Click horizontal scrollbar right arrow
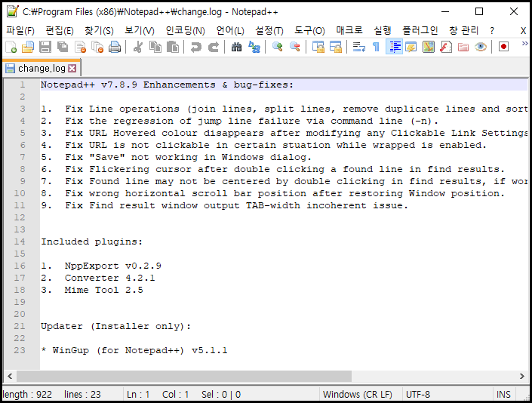Viewport: 532px width, 403px height. 522,376
